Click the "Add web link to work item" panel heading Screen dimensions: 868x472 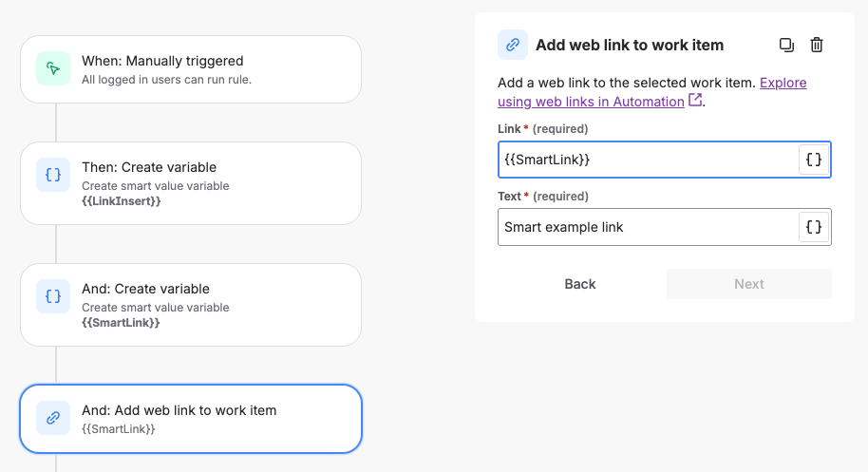pyautogui.click(x=630, y=45)
